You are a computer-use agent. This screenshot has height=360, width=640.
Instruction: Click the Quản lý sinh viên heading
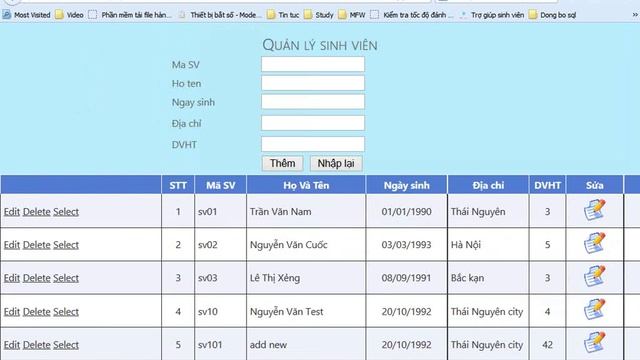[x=320, y=45]
